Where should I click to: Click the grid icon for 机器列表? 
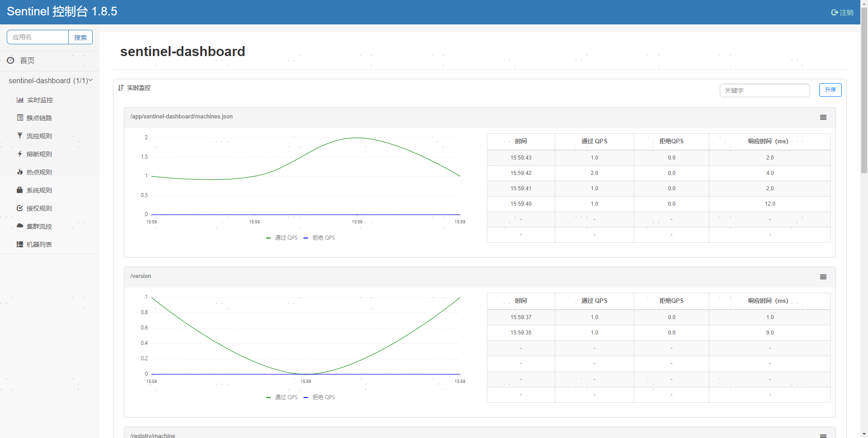pyautogui.click(x=20, y=244)
